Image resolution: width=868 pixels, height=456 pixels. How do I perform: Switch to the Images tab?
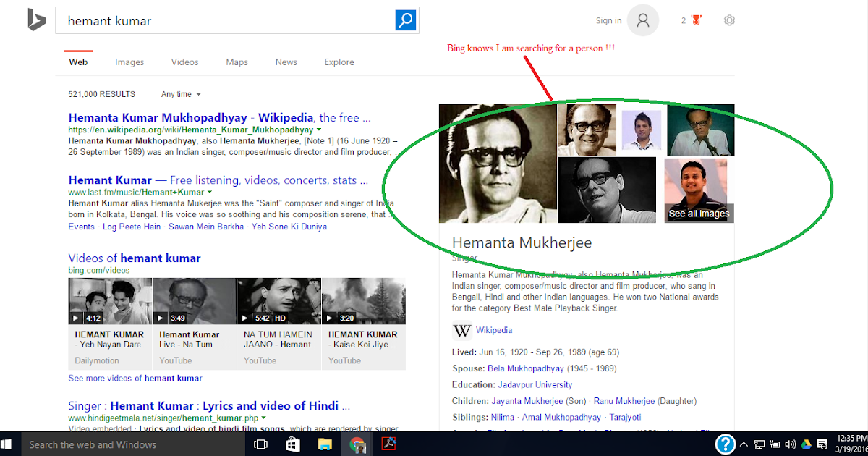coord(129,62)
